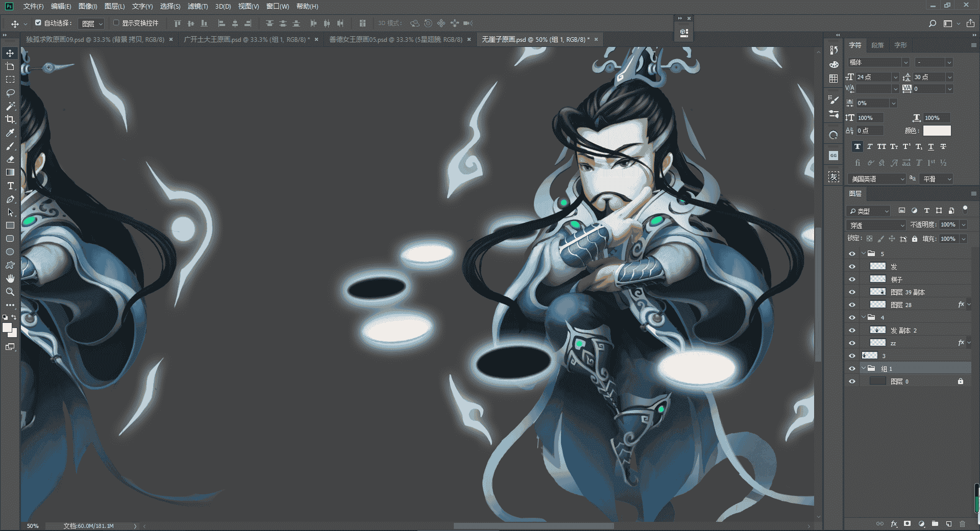The height and width of the screenshot is (531, 980).
Task: Click the foreground color swatch
Action: [x=7, y=327]
